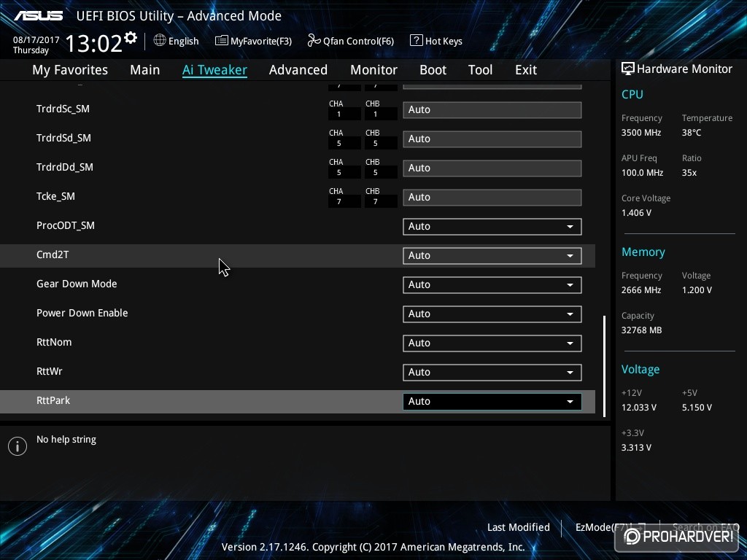Open the My Favorites tab
Viewport: 747px width, 560px height.
pos(70,70)
